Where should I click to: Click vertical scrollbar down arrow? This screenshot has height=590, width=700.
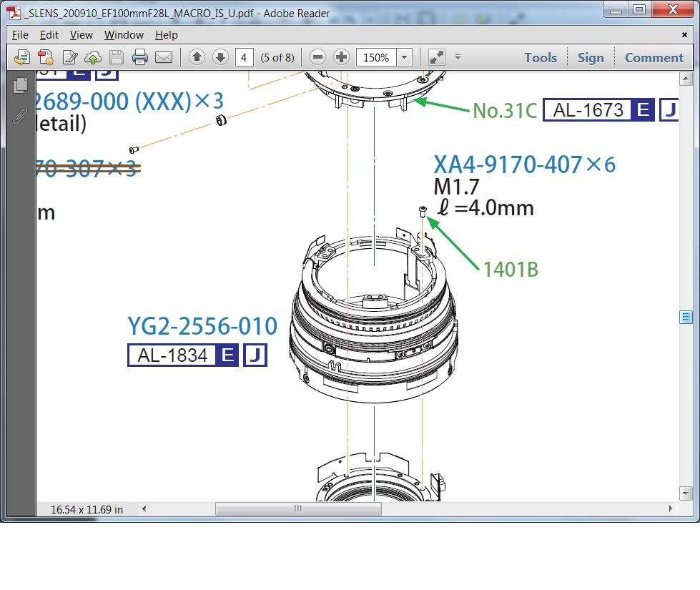(686, 493)
